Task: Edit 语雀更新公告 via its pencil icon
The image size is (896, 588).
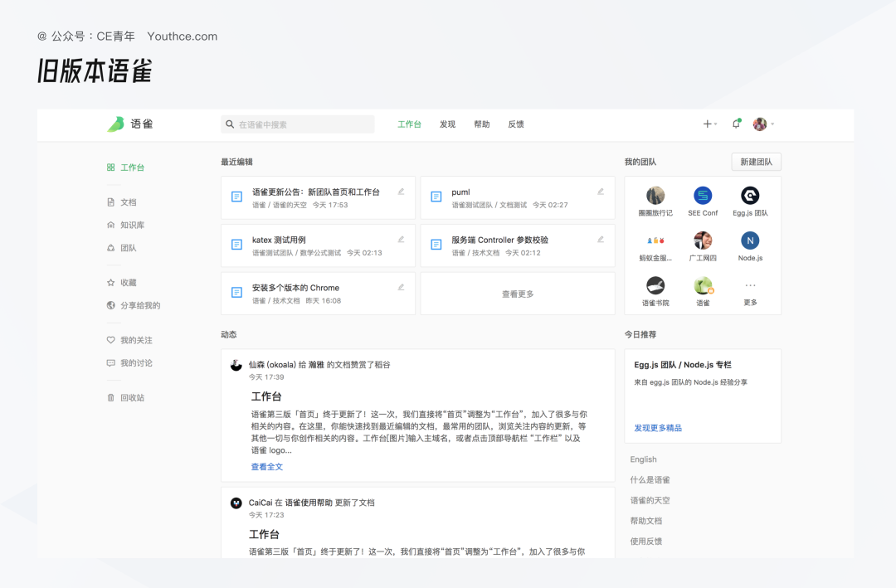Action: (x=402, y=192)
